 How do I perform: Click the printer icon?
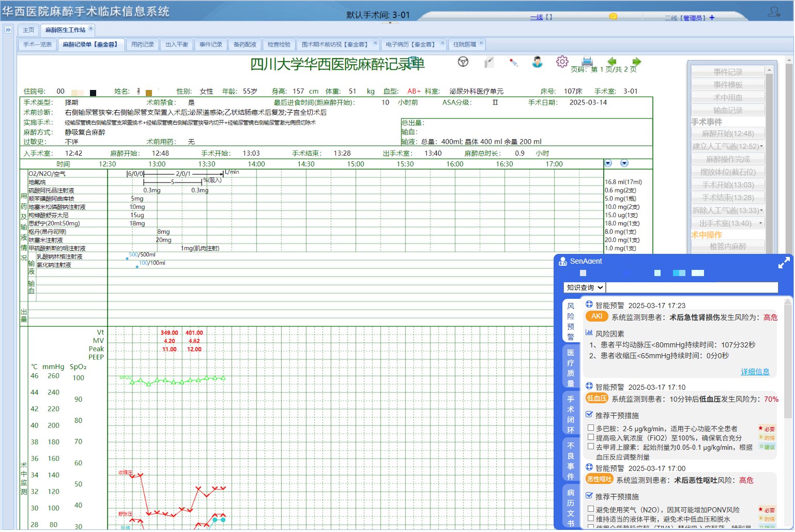[x=587, y=62]
